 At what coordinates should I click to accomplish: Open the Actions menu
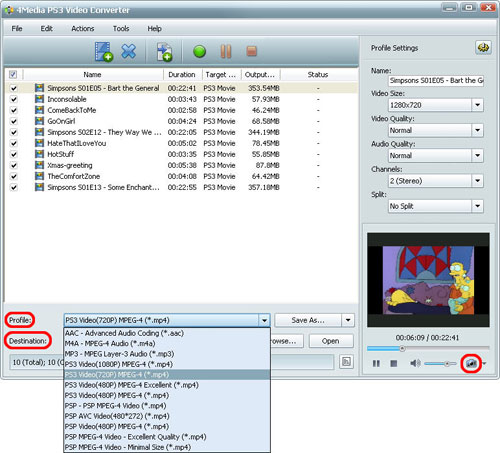(x=83, y=29)
